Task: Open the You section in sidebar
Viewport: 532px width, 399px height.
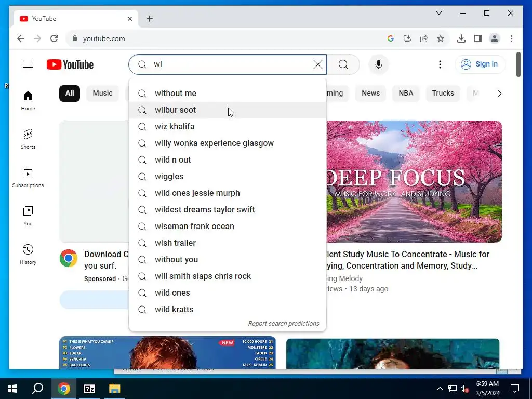Action: 28,216
